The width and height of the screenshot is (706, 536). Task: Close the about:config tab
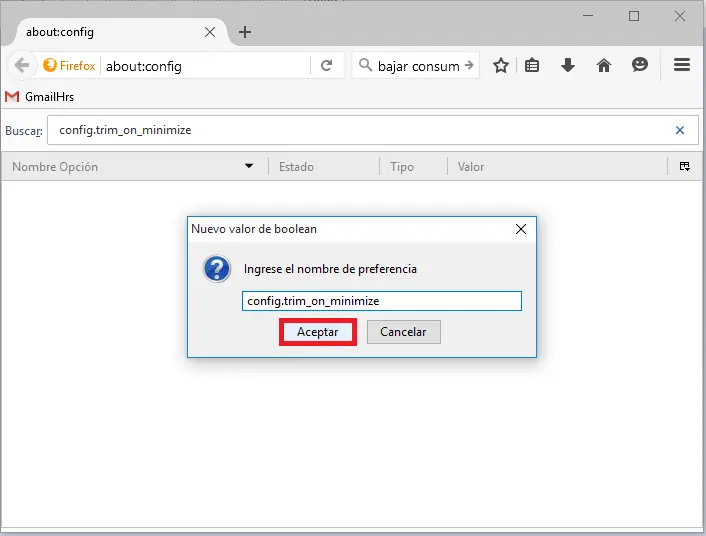210,32
